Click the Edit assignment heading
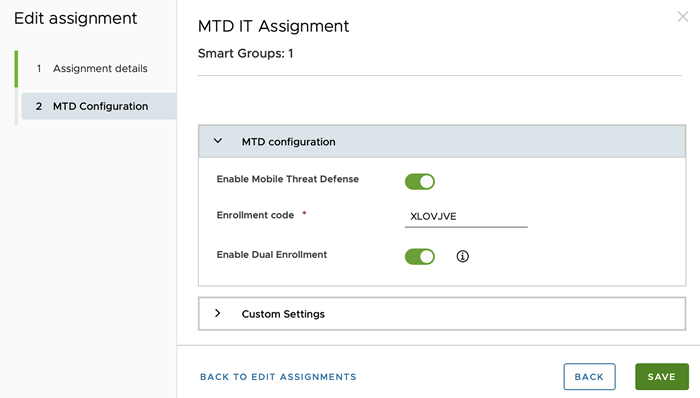 pos(75,18)
